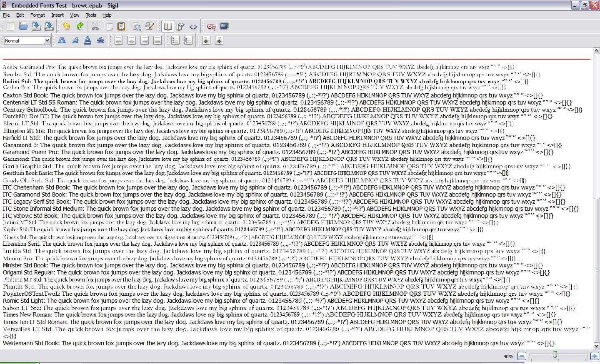Image resolution: width=600 pixels, height=364 pixels.
Task: Minimize the Sigil window
Action: [575, 5]
